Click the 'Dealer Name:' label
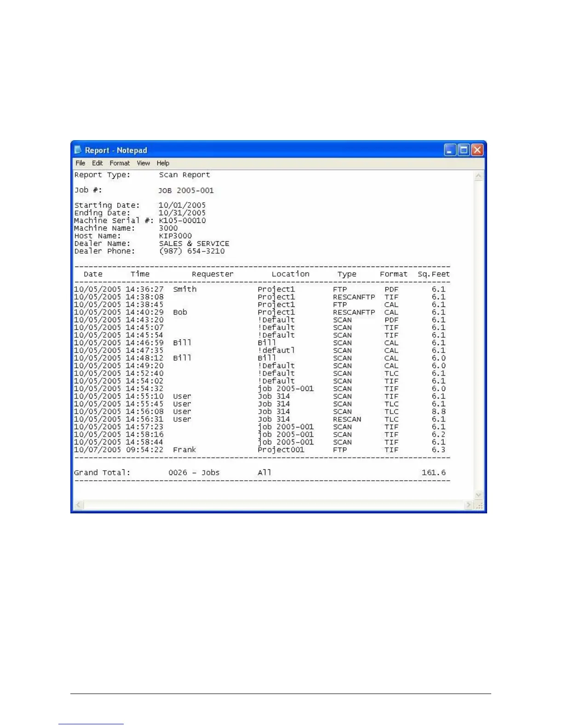Screen dimensions: 563x728 point(102,244)
